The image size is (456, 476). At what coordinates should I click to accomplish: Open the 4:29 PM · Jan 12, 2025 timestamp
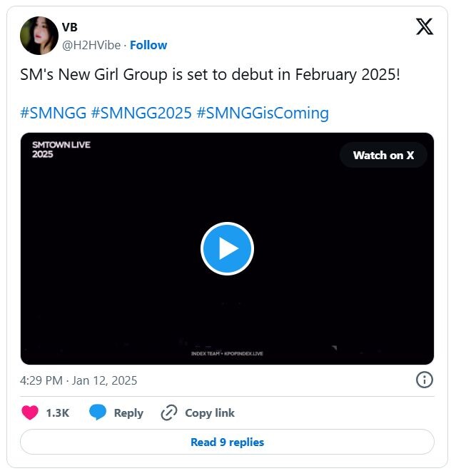(x=78, y=380)
